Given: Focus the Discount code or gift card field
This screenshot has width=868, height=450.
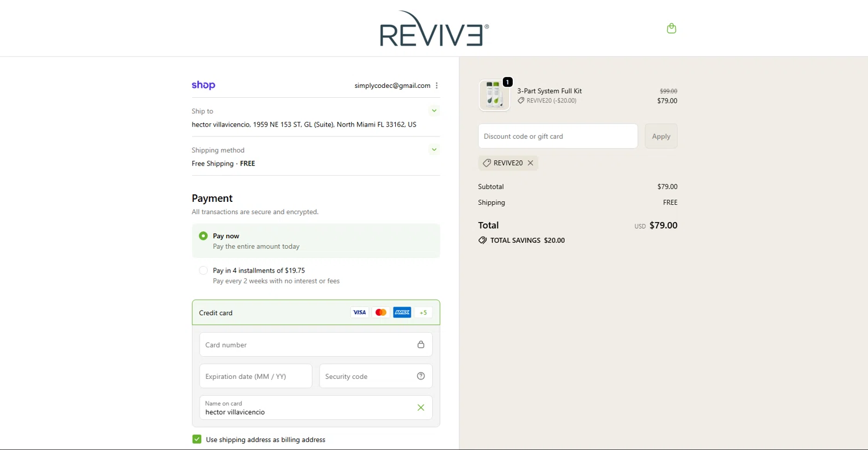Looking at the screenshot, I should (558, 136).
